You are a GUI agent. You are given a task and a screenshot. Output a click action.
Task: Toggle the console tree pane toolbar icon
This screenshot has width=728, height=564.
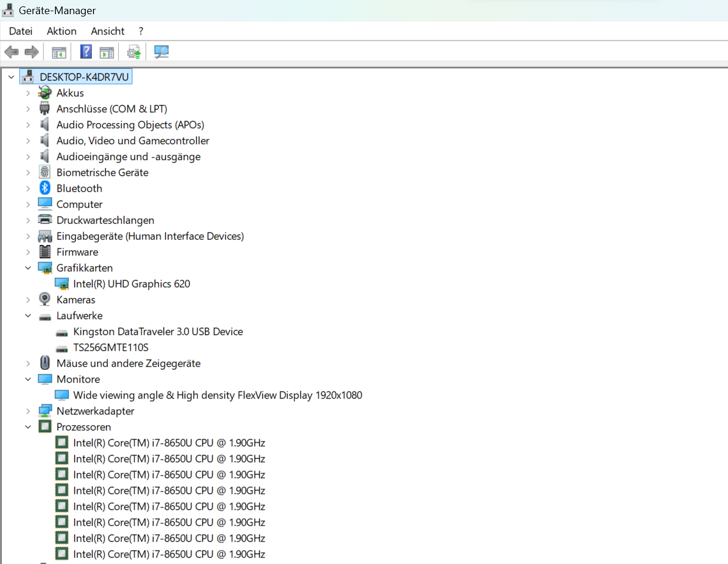point(59,52)
